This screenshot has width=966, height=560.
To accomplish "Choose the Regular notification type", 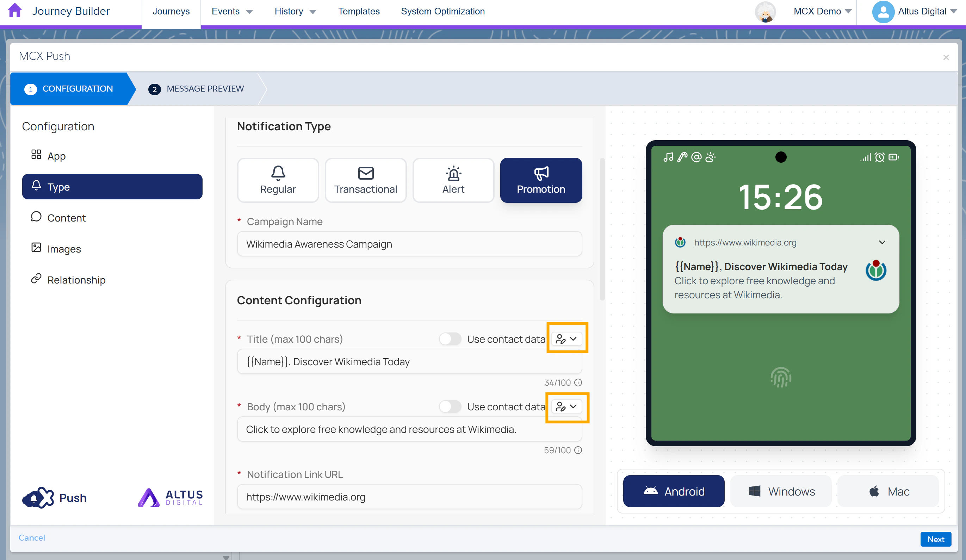I will (x=278, y=180).
